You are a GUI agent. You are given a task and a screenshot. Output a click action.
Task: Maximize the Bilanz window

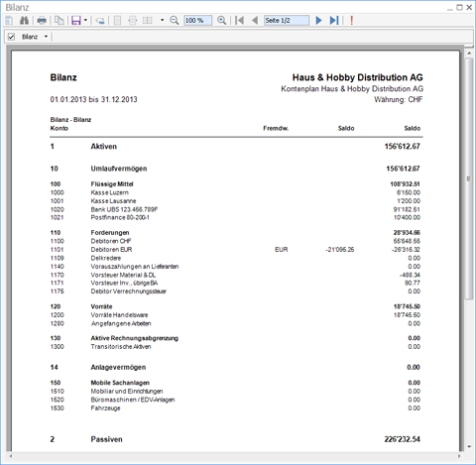click(459, 7)
